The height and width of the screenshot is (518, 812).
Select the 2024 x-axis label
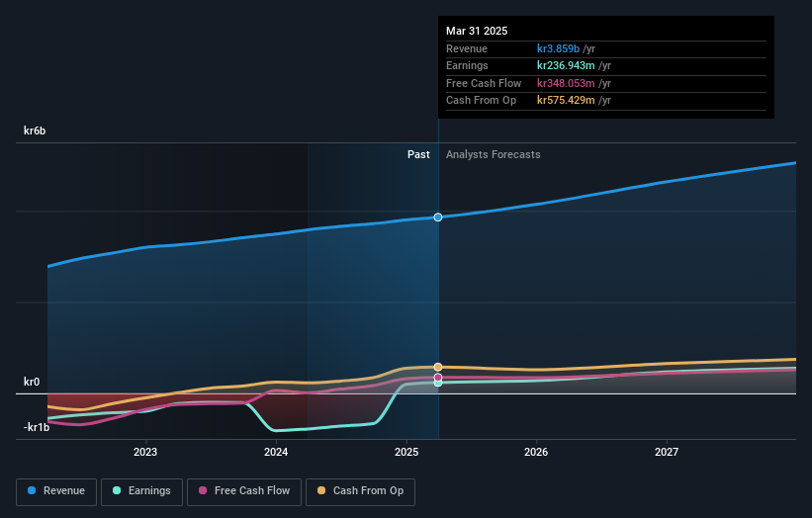tap(276, 452)
